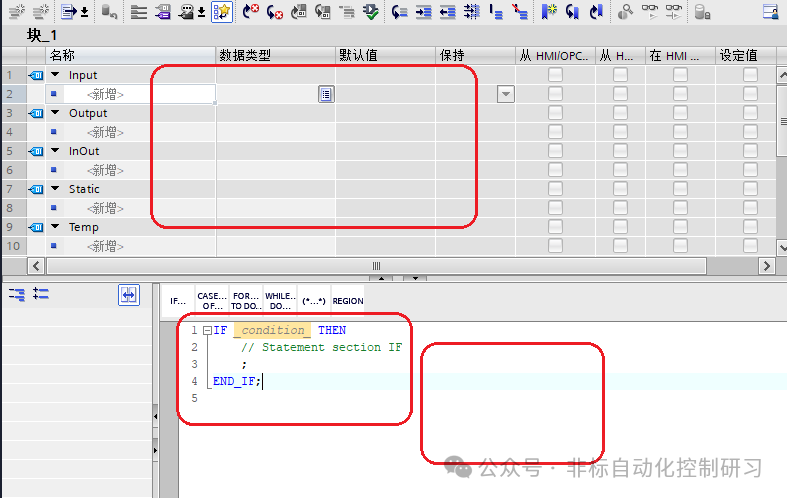787x498 pixels.
Task: Remove comment from lines (red slash) icon
Action: (x=520, y=12)
